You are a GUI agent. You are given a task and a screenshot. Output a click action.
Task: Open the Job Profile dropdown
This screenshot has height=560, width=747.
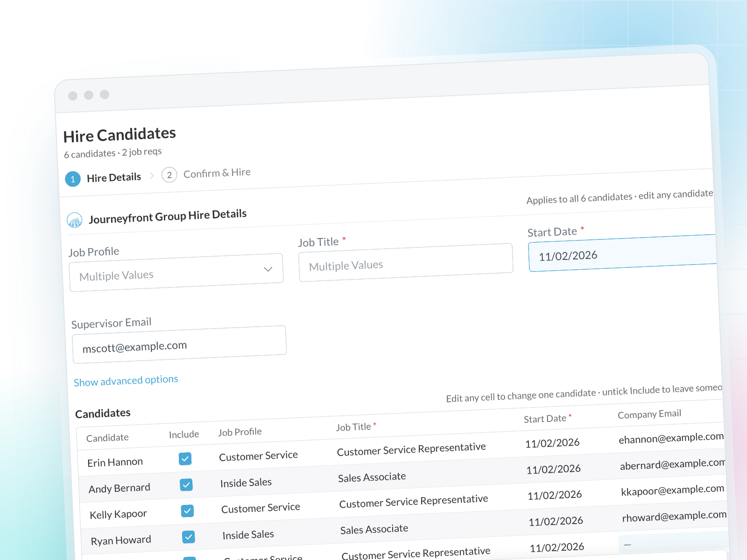(x=176, y=273)
